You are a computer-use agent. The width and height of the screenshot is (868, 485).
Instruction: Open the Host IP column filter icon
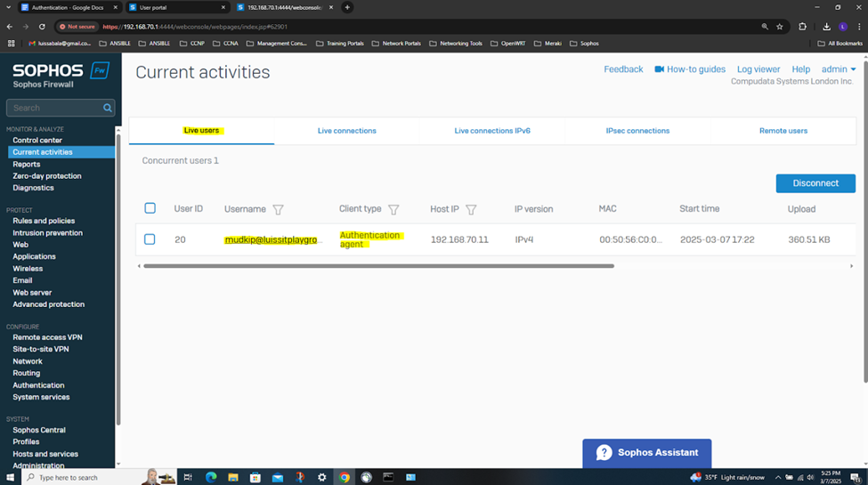[x=471, y=209]
